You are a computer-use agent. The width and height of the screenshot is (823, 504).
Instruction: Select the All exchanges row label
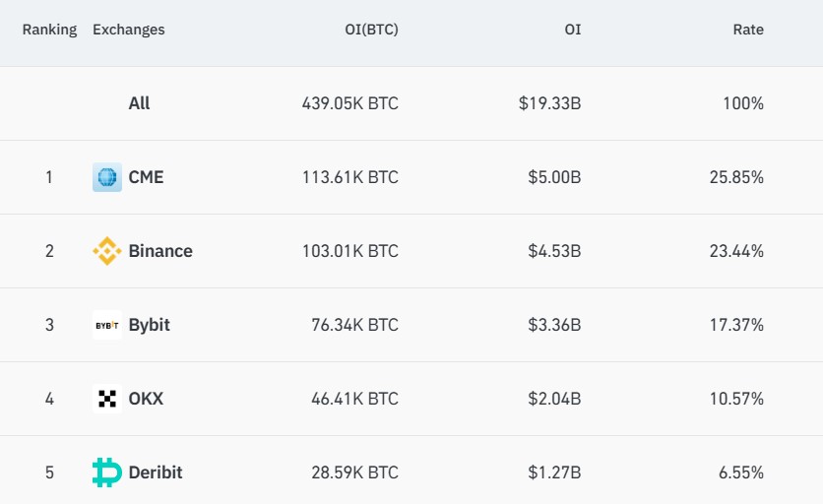click(139, 103)
